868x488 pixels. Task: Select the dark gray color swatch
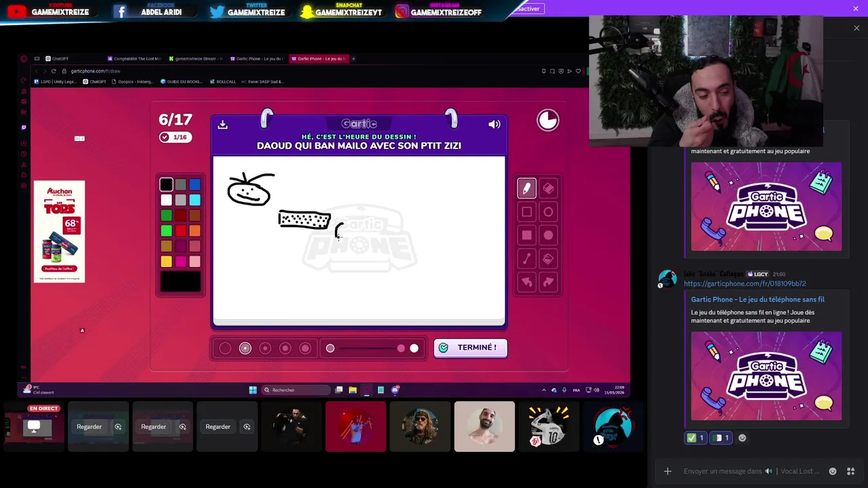180,184
